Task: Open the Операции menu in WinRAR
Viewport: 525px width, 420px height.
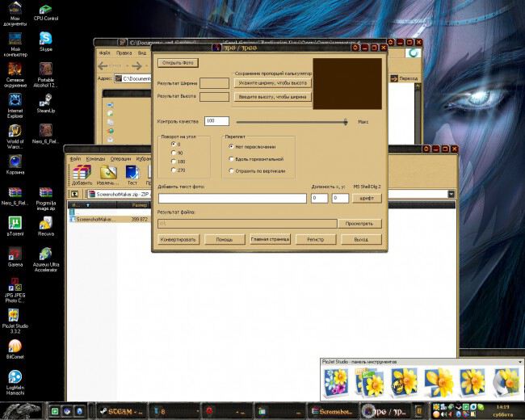Action: (x=120, y=159)
